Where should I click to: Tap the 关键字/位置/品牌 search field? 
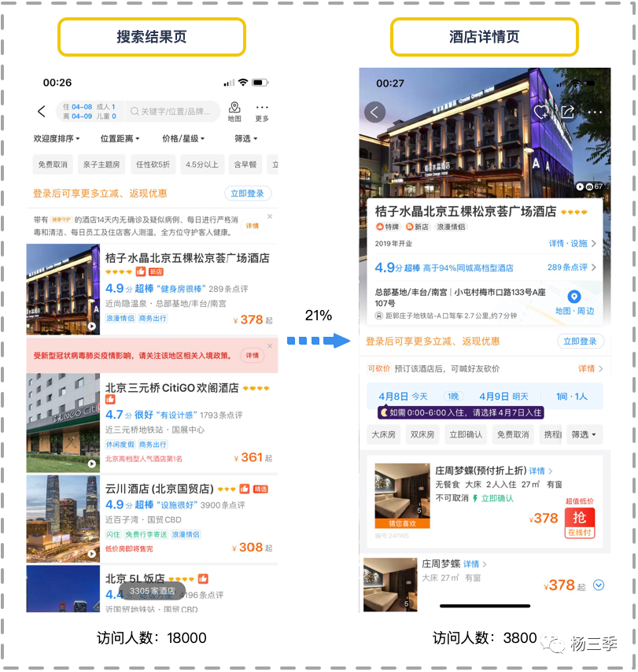(x=171, y=112)
